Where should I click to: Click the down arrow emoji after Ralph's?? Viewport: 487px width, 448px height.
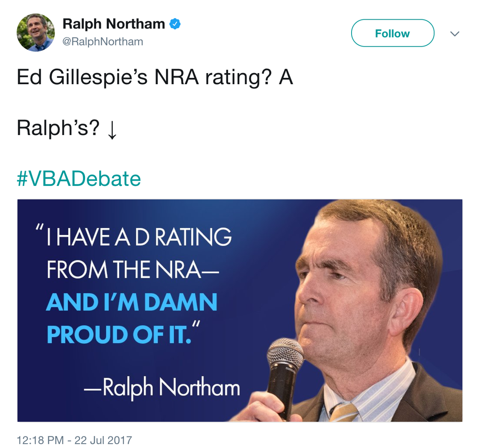pos(112,131)
